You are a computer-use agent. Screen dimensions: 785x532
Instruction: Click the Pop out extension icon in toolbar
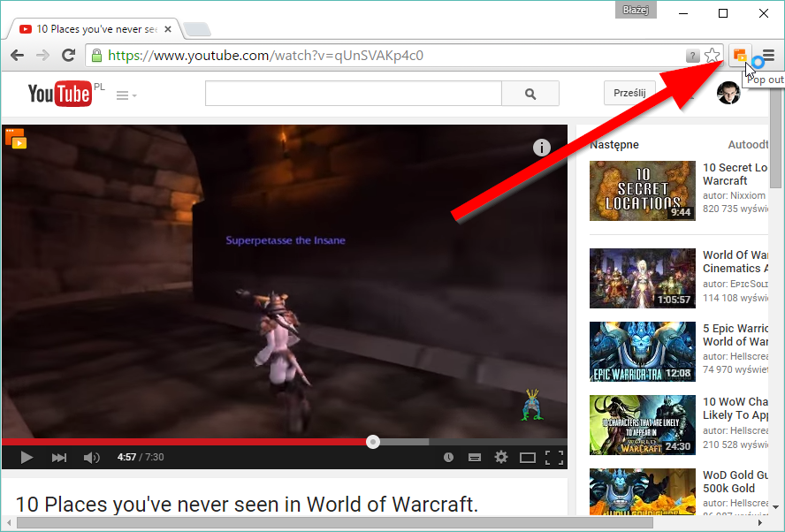coord(740,55)
